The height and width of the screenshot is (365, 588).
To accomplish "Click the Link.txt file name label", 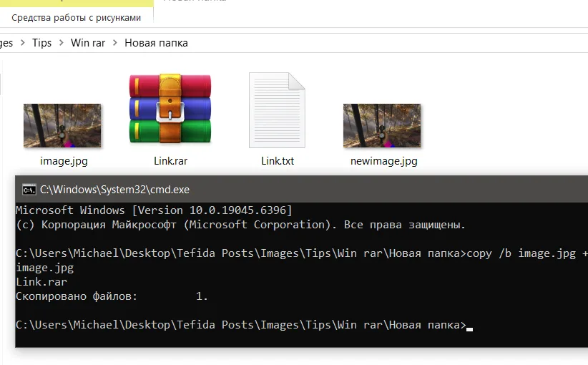I will point(277,161).
